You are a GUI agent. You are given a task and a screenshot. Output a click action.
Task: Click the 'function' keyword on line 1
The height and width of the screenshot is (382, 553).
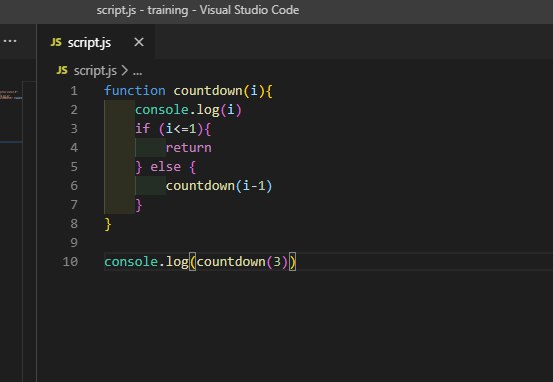point(135,91)
